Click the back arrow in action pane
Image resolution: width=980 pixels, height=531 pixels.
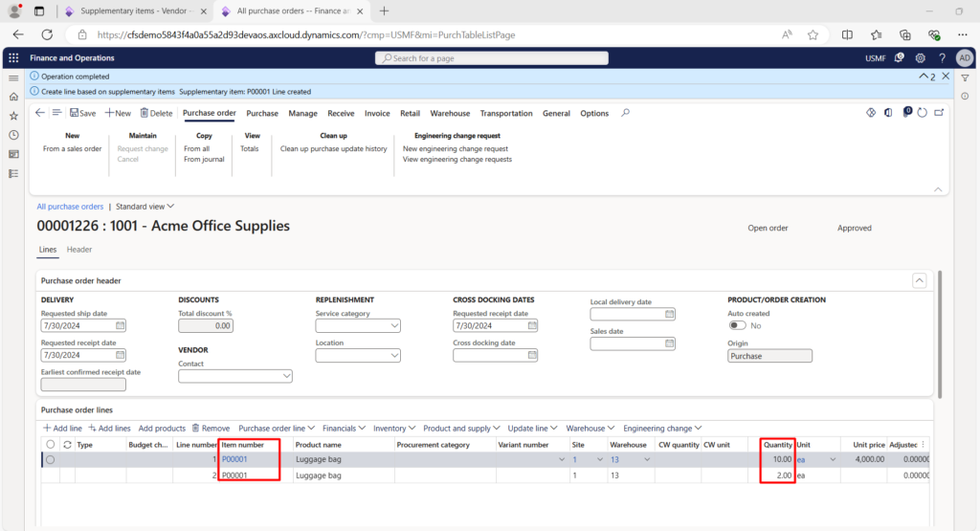pyautogui.click(x=40, y=113)
